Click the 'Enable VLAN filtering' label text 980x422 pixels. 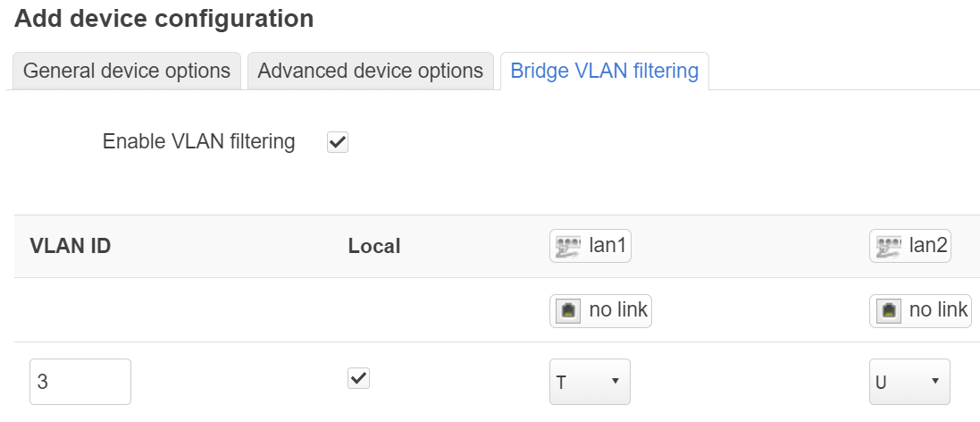[x=198, y=142]
